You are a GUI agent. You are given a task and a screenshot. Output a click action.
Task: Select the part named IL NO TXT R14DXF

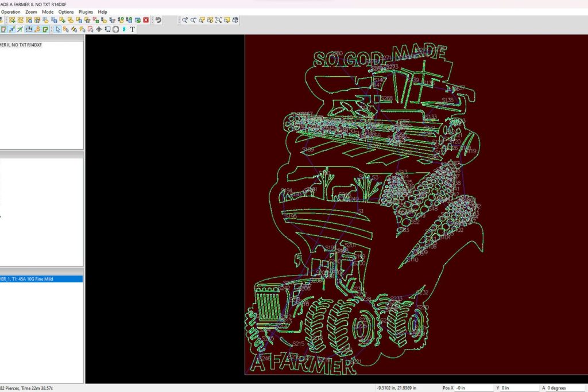[x=22, y=45]
